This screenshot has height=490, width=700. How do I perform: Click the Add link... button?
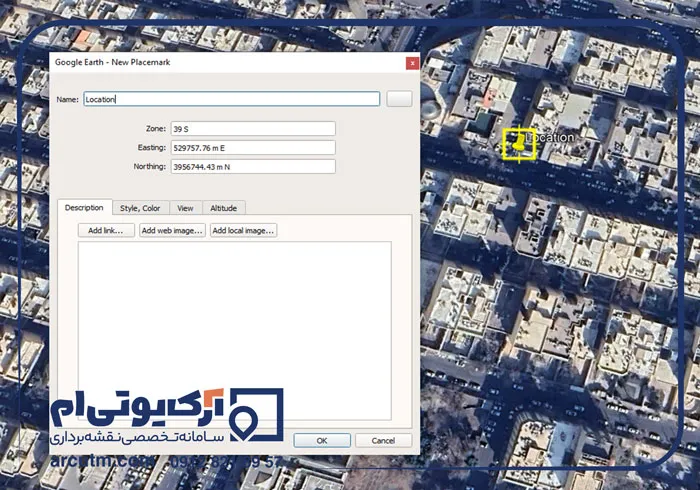pos(106,230)
